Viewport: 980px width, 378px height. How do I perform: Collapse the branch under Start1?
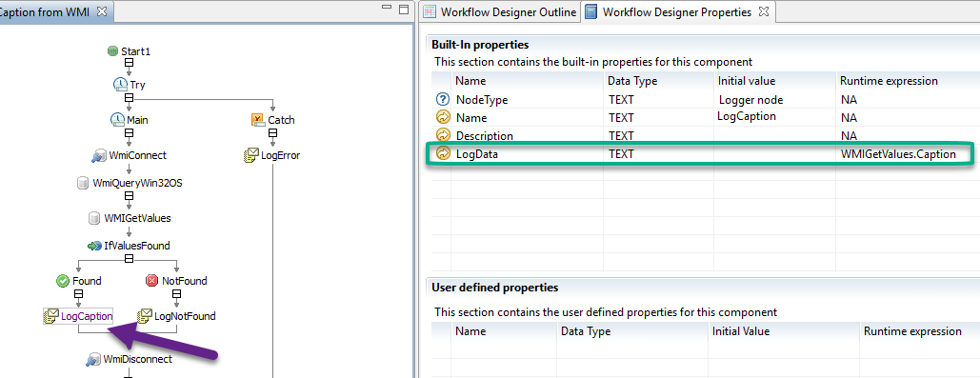point(129,64)
